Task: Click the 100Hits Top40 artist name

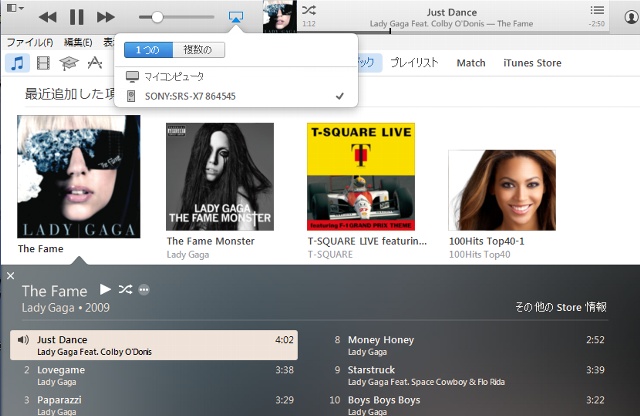Action: click(480, 255)
